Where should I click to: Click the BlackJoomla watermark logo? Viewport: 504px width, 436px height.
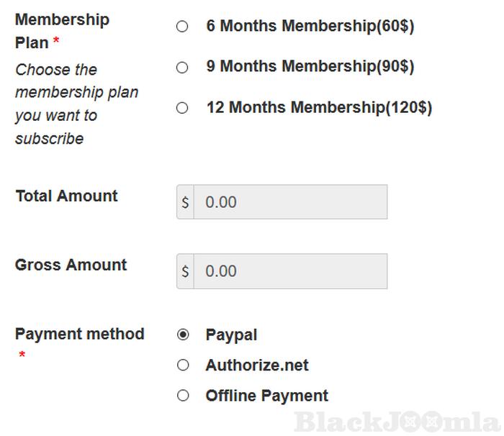click(397, 421)
